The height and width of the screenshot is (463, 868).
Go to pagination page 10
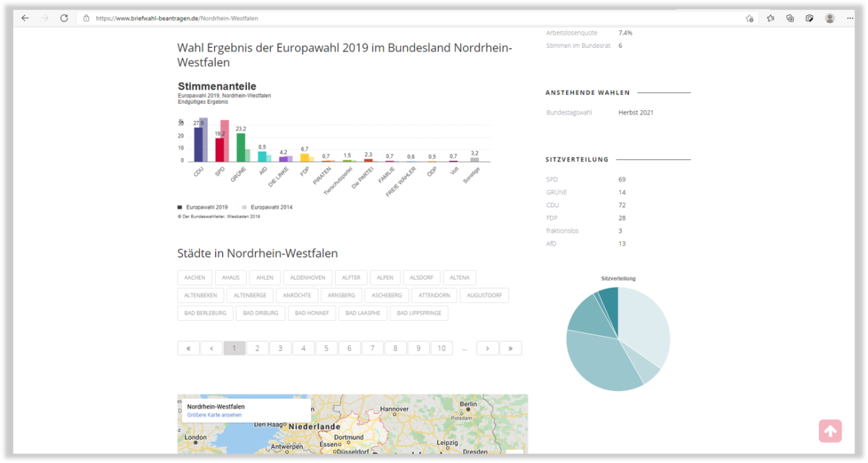442,349
